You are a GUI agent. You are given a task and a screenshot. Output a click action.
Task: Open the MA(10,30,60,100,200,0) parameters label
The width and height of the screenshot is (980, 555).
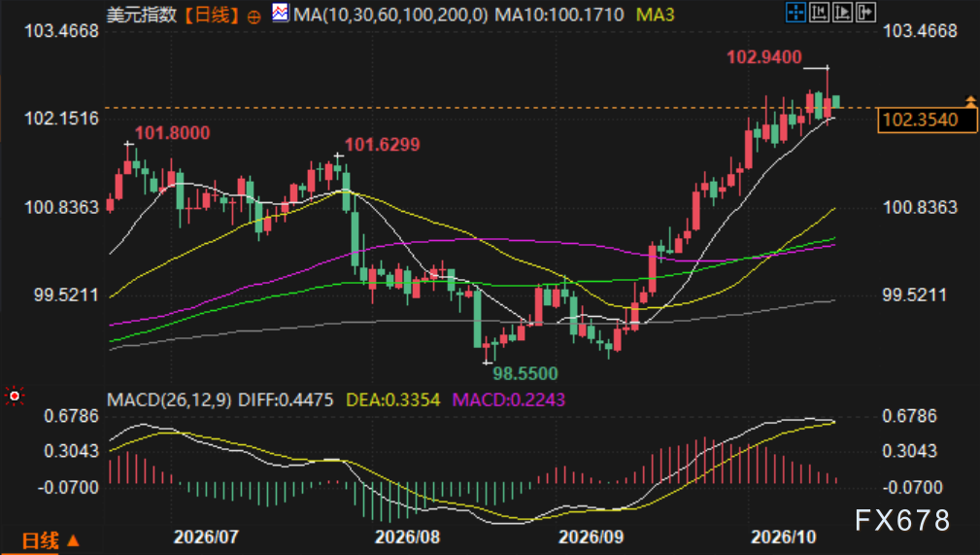[390, 15]
